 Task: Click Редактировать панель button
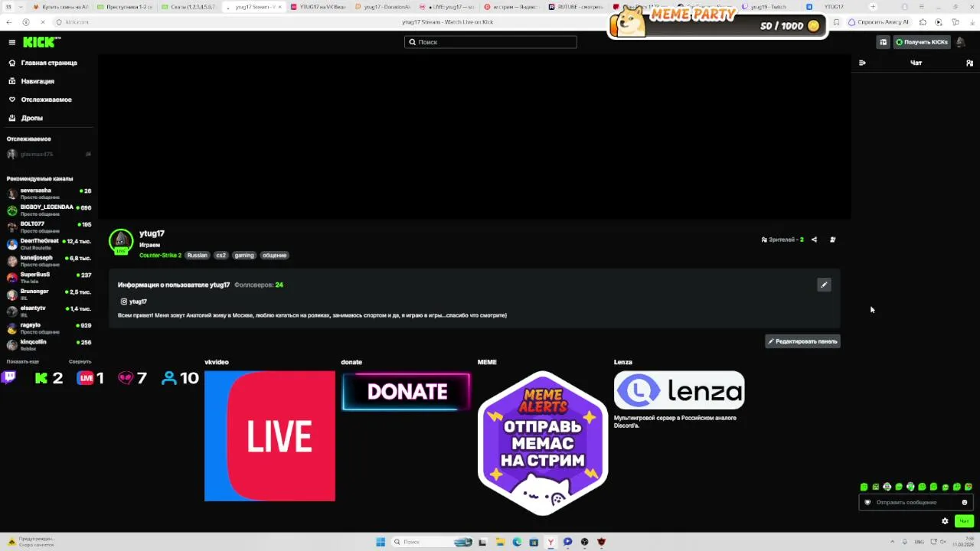[802, 341]
